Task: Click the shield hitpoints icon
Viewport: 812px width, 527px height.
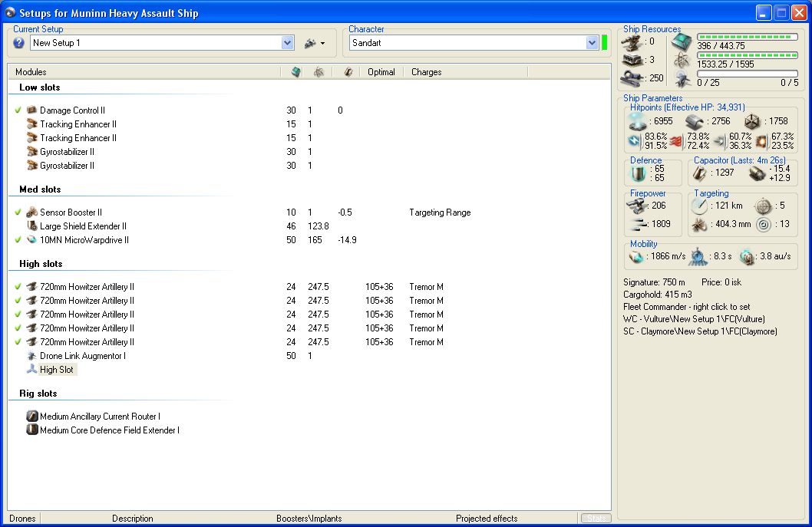Action: pos(638,121)
